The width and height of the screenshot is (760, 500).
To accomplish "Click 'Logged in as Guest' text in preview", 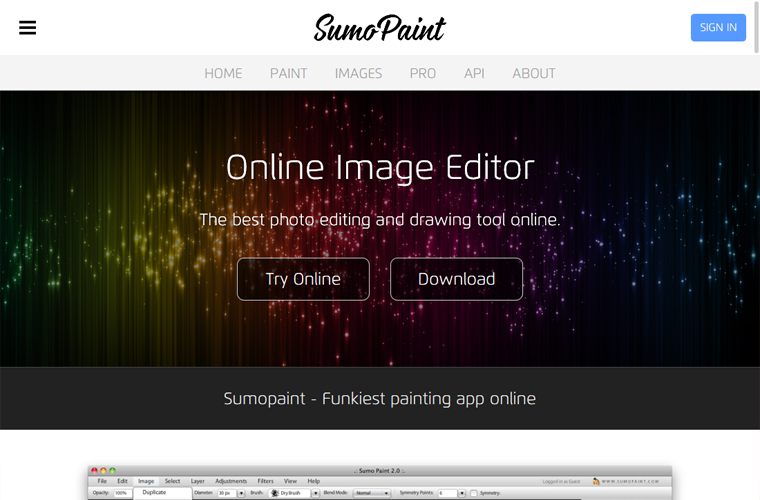I will click(x=561, y=482).
